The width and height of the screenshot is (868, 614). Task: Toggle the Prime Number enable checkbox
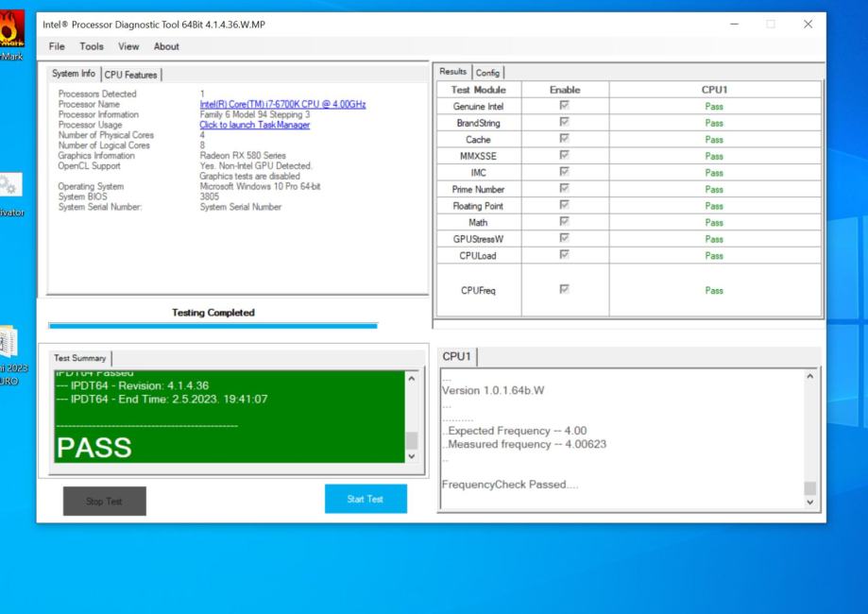[565, 188]
